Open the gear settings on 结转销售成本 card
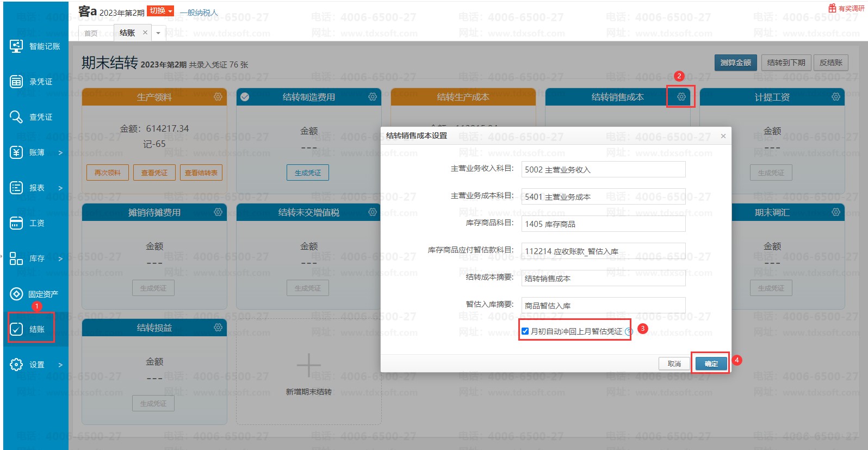 tap(681, 97)
